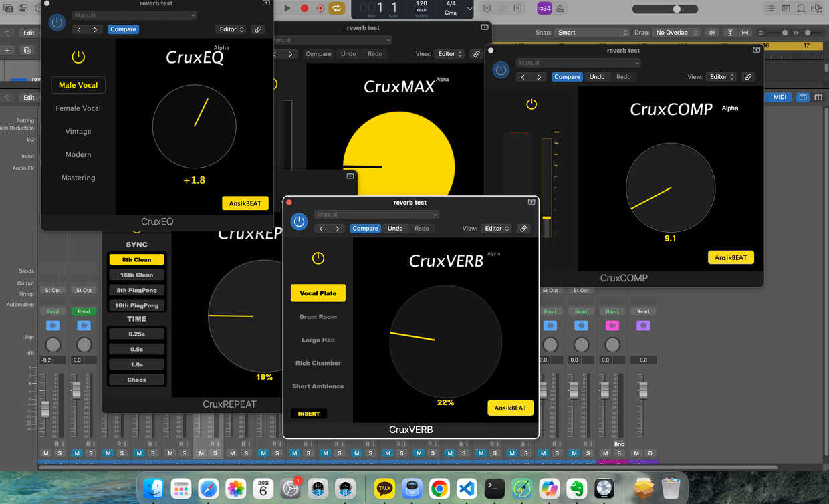Open the List Editors icon in control bar
Viewport: 829px width, 504px height.
771,8
